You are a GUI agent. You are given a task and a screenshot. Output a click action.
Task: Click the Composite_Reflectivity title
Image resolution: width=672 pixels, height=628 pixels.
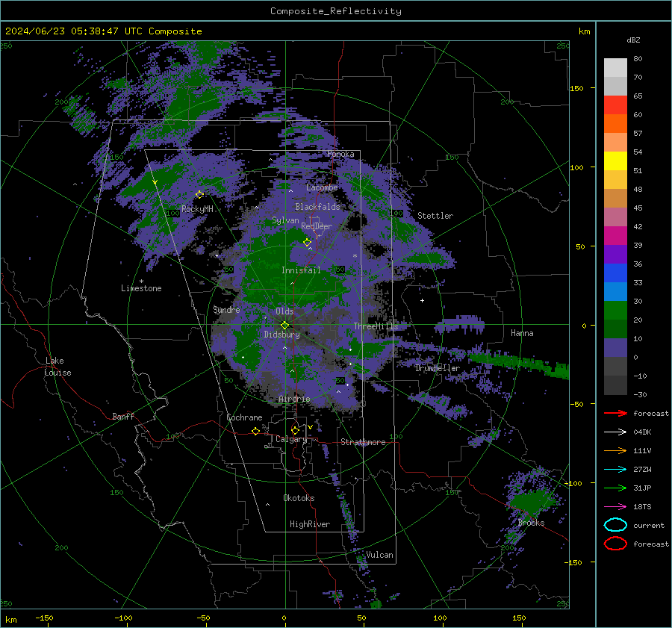click(x=336, y=11)
